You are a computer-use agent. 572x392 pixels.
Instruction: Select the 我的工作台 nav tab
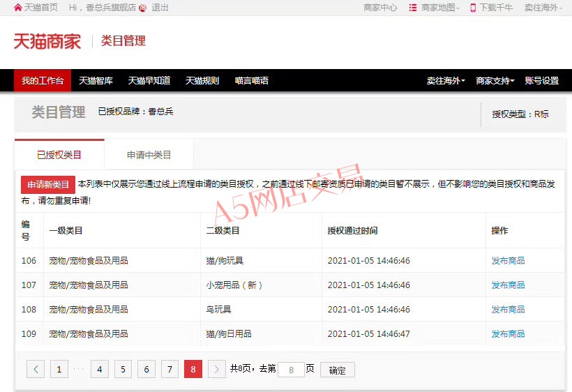coord(43,80)
